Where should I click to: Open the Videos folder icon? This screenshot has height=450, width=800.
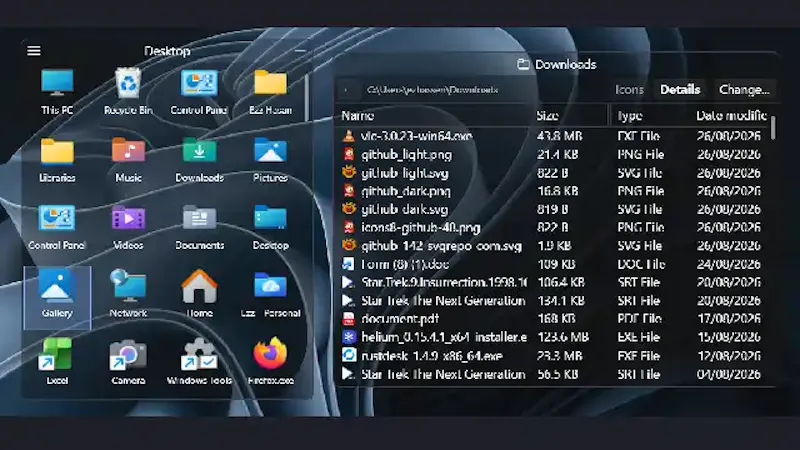pos(128,218)
